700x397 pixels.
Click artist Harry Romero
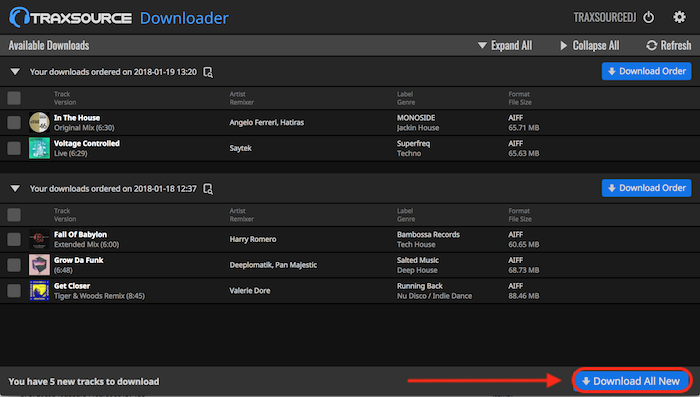coord(253,239)
